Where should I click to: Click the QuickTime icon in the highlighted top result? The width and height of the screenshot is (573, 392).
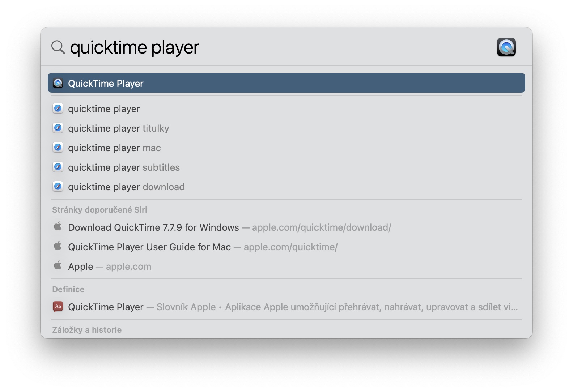(x=58, y=83)
